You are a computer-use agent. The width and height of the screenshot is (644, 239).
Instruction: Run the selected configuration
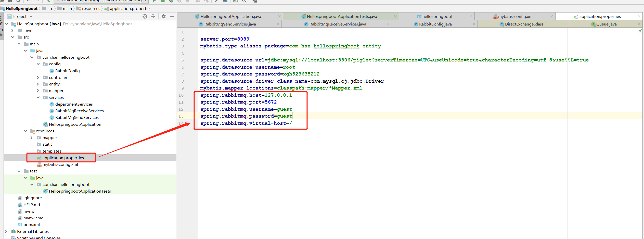[x=154, y=1]
